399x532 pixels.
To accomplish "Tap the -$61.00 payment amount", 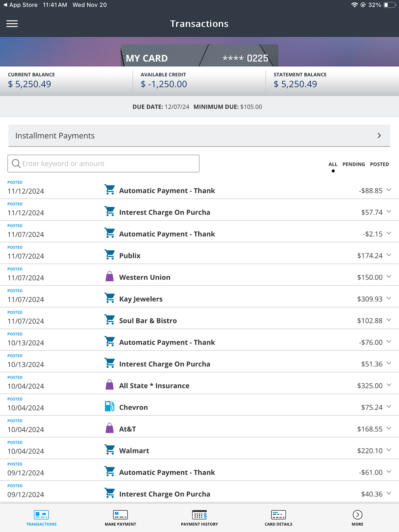I will (x=371, y=472).
